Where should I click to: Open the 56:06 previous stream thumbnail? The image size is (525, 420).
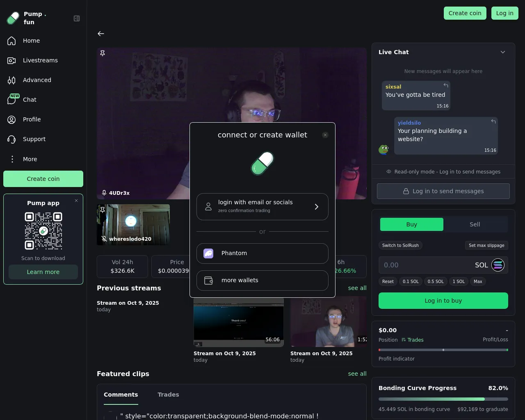point(239,322)
